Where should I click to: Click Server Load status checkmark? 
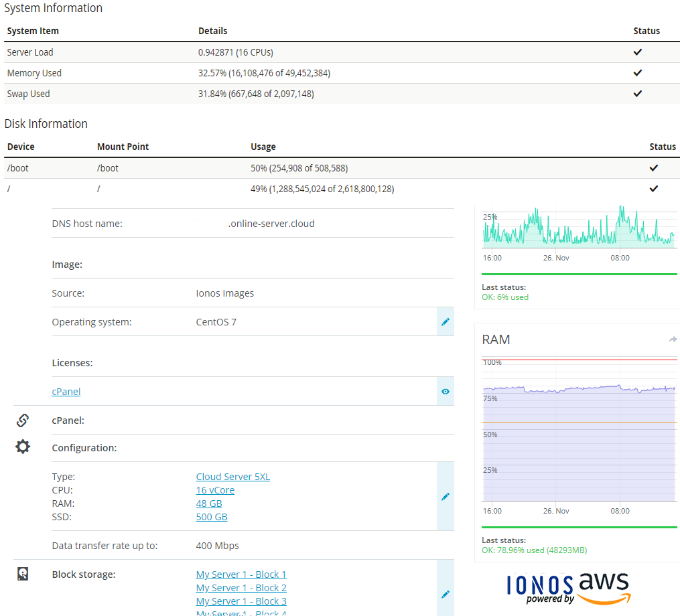(638, 52)
